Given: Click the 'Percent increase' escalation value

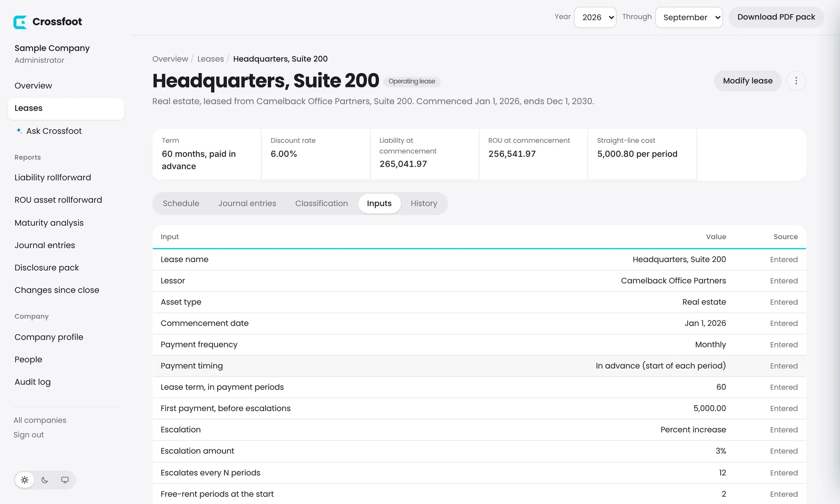Looking at the screenshot, I should pyautogui.click(x=693, y=430).
